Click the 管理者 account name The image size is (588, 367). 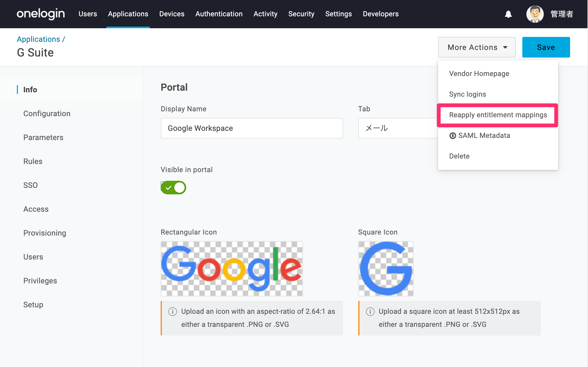(562, 14)
